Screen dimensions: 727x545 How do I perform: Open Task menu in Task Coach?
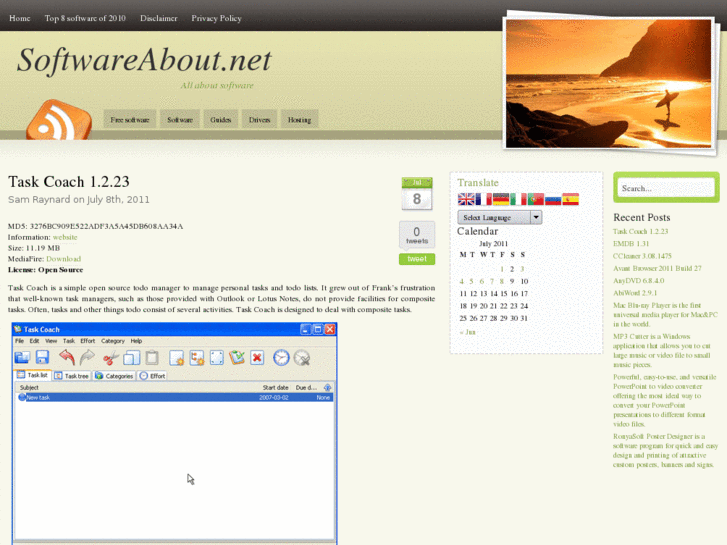69,340
